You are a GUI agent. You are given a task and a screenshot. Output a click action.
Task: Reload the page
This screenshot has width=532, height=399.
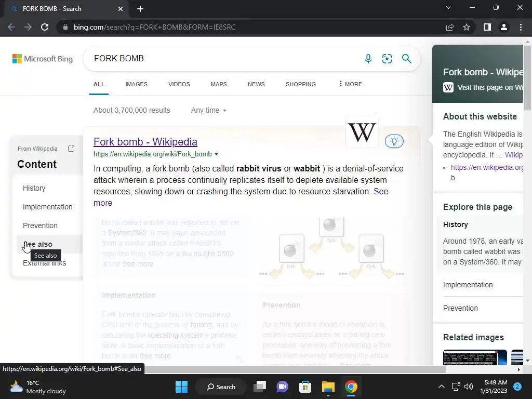(45, 27)
